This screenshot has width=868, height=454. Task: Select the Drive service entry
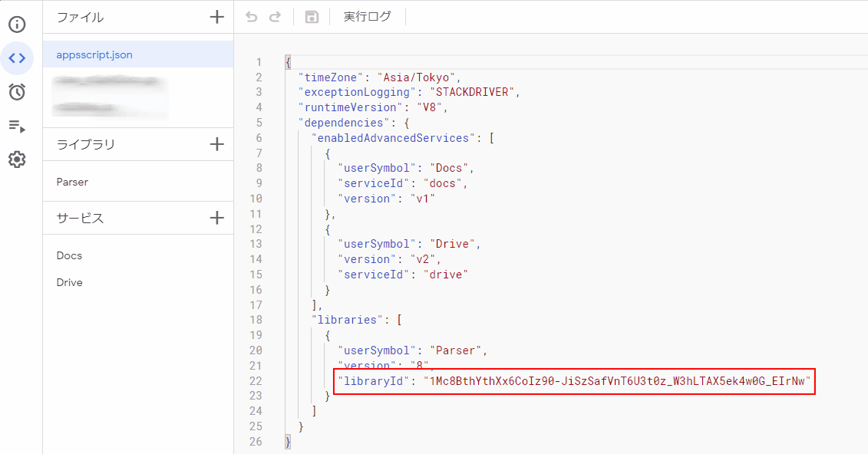[69, 282]
